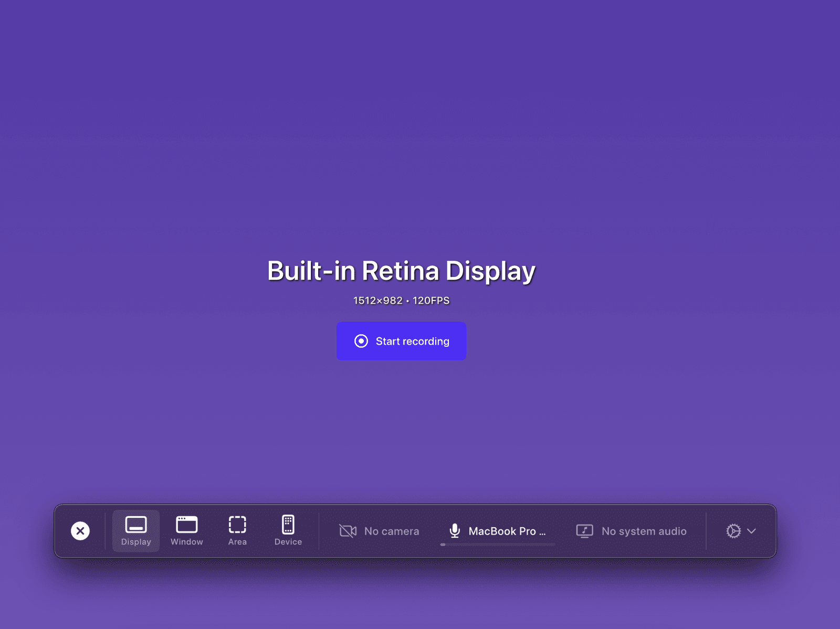840x629 pixels.
Task: Click the Built-in Retina Display title
Action: coord(401,271)
